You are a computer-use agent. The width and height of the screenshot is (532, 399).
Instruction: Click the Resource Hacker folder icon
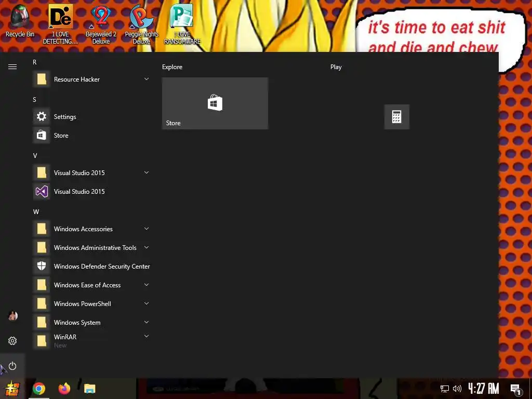coord(42,79)
